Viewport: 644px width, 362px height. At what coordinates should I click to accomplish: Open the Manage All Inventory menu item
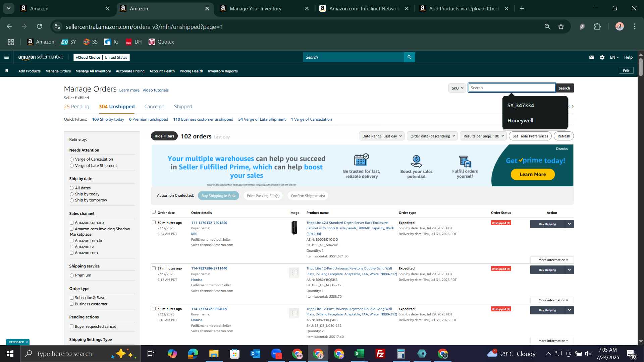click(x=93, y=71)
